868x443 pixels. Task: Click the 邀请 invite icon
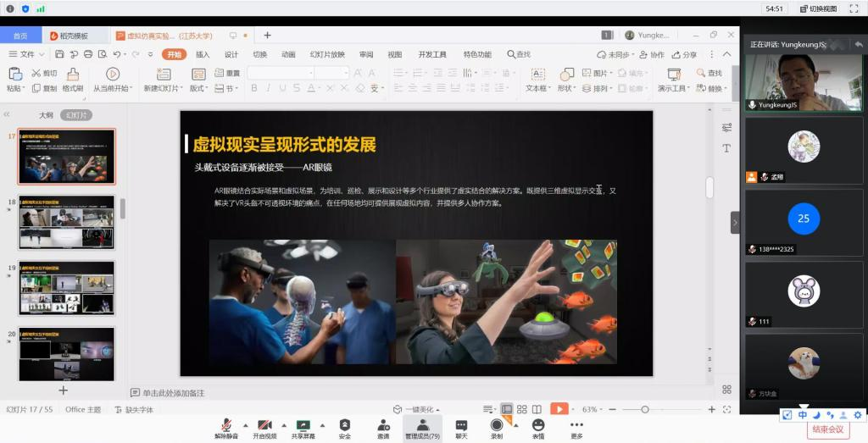click(383, 429)
